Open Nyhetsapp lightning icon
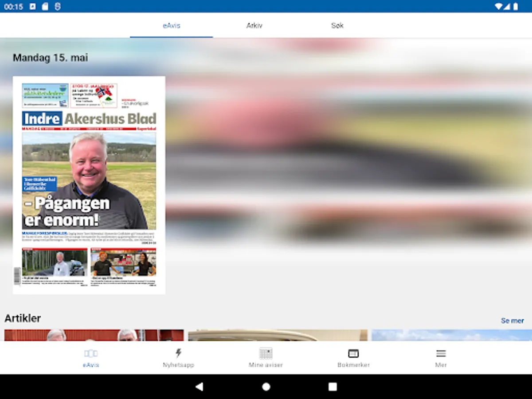Screen dimensions: 532x399 coord(178,353)
